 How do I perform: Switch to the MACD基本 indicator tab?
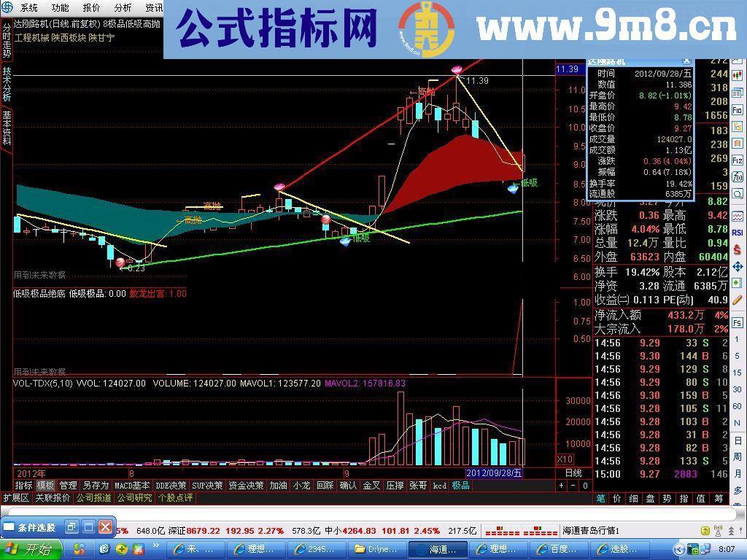click(132, 486)
